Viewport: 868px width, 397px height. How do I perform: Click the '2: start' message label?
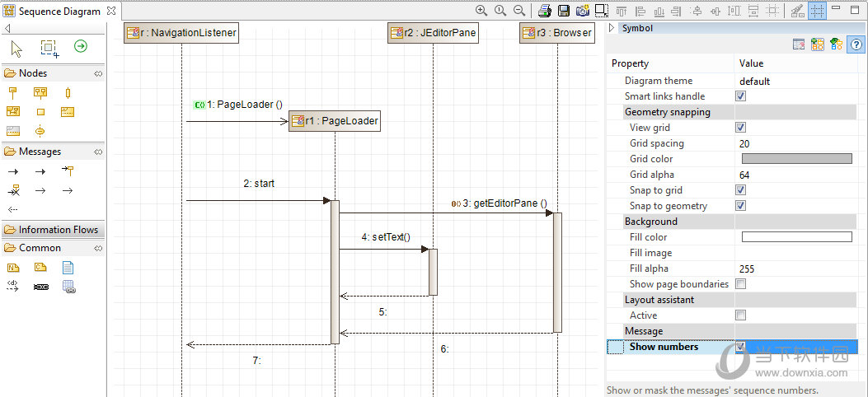pyautogui.click(x=259, y=183)
